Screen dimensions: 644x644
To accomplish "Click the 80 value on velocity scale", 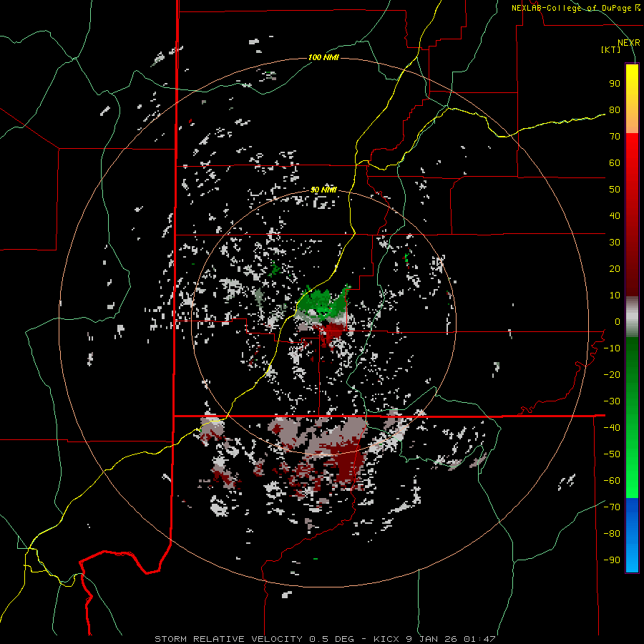I will tap(615, 110).
